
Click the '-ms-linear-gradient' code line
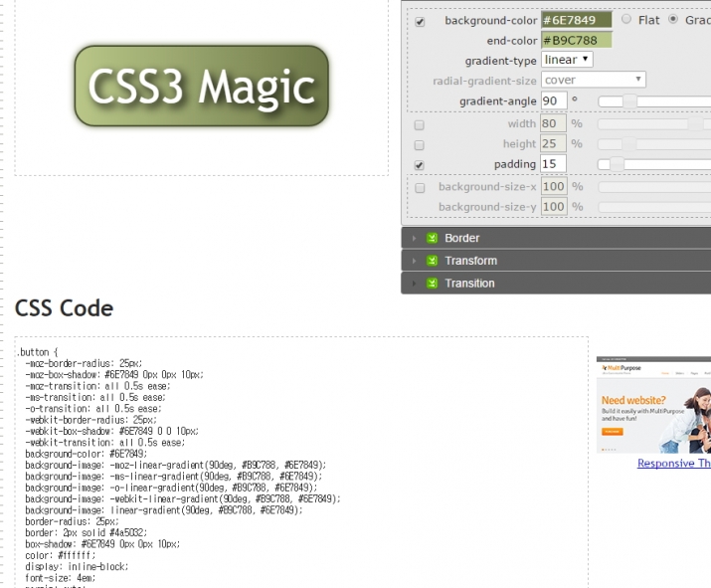174,477
